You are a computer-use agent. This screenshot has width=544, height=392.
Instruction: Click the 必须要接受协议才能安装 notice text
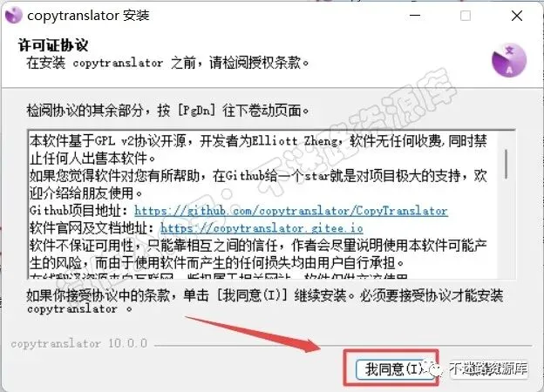pyautogui.click(x=432, y=295)
